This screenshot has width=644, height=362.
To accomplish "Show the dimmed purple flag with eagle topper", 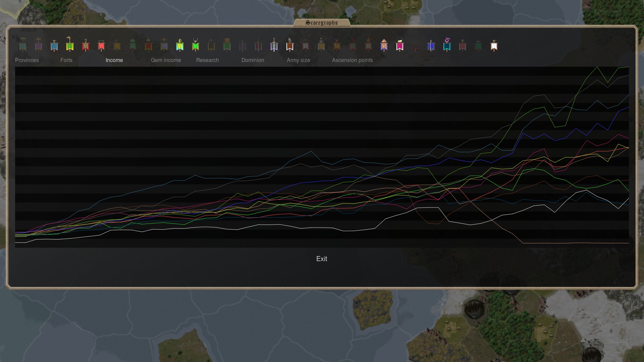I will click(x=39, y=44).
